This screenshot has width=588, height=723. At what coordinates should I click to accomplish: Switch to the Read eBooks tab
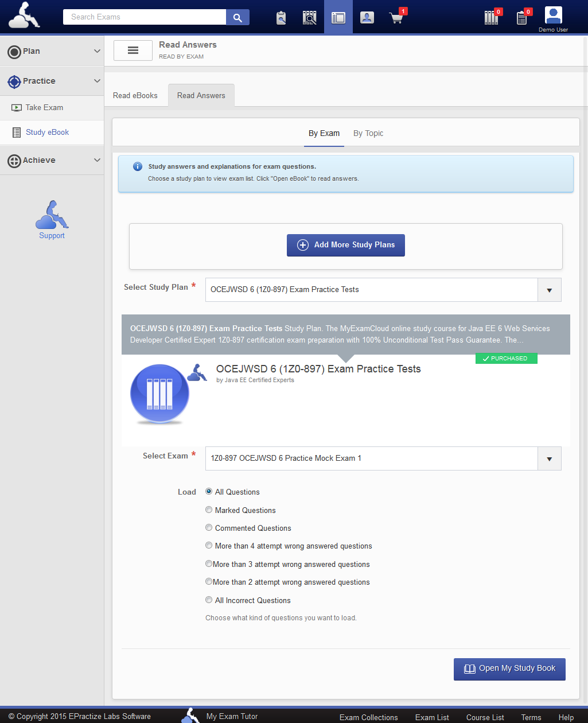click(135, 96)
